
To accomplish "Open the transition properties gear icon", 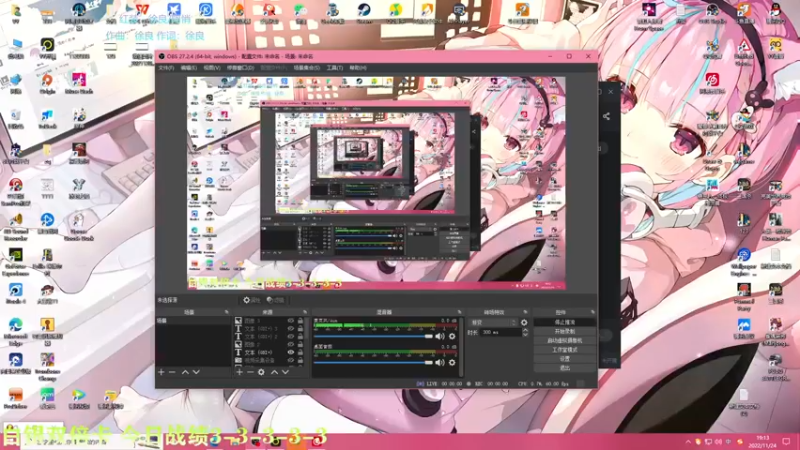I will coord(524,322).
